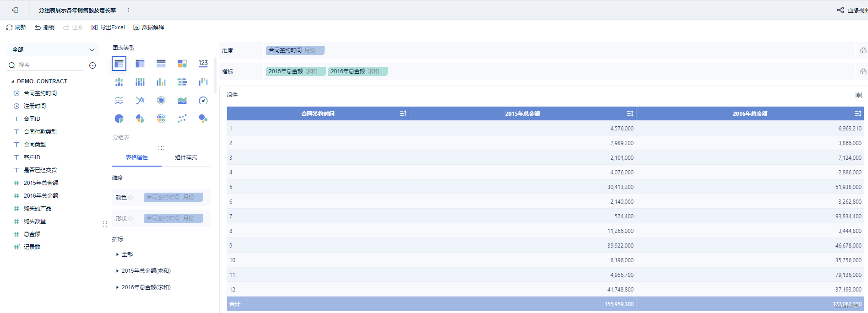
Task: Open 2015年总金额 求和 indicator pill
Action: tap(296, 71)
